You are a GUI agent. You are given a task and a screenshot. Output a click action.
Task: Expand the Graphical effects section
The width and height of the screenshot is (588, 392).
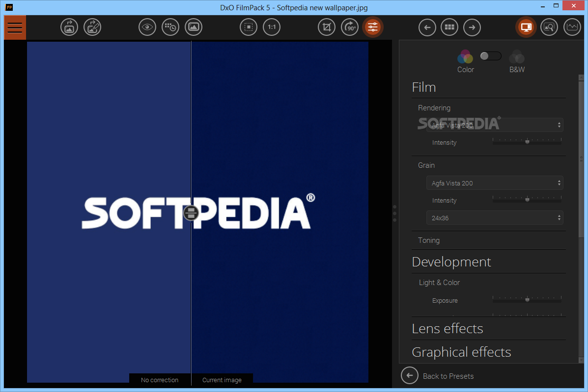[461, 352]
